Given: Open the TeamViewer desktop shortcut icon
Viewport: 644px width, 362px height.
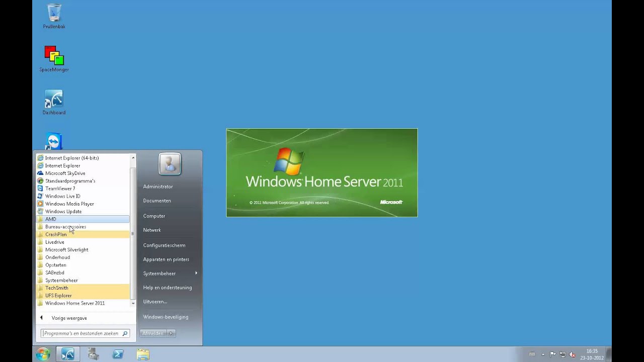Looking at the screenshot, I should (x=54, y=141).
